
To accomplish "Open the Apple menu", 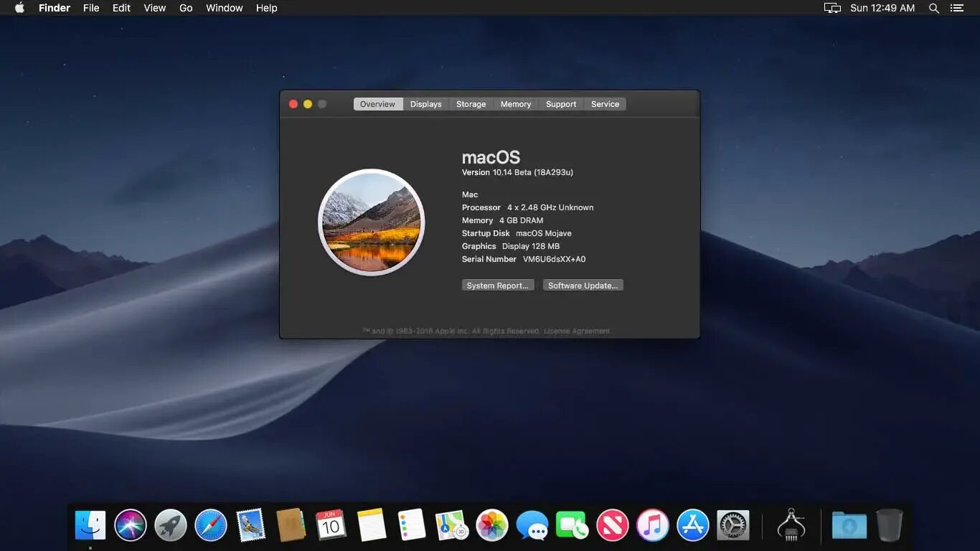I will pos(19,8).
